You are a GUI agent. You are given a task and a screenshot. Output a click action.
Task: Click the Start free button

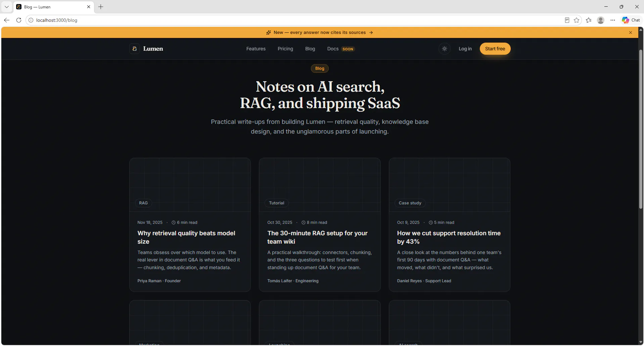tap(495, 49)
